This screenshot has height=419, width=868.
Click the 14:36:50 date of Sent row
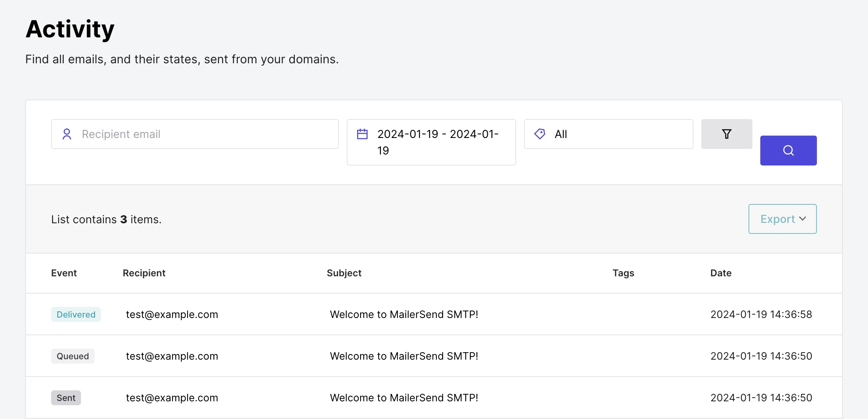pyautogui.click(x=761, y=398)
